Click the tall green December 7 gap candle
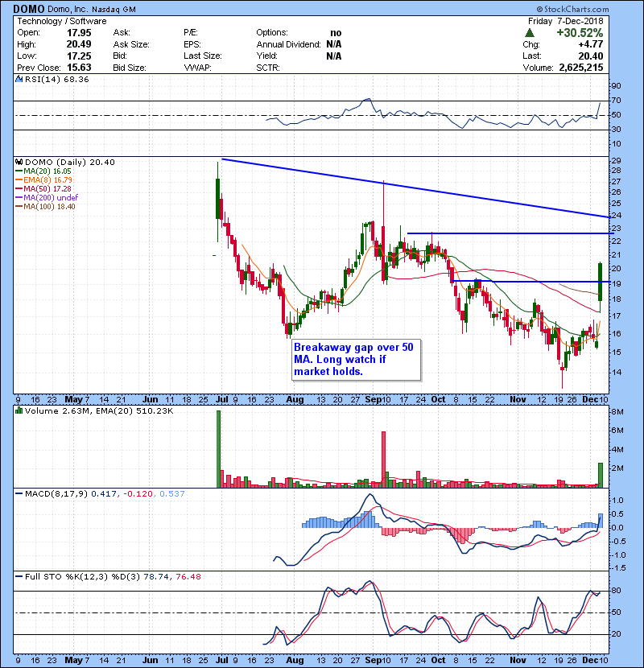Screen dimensions: 644x668 tap(600, 282)
